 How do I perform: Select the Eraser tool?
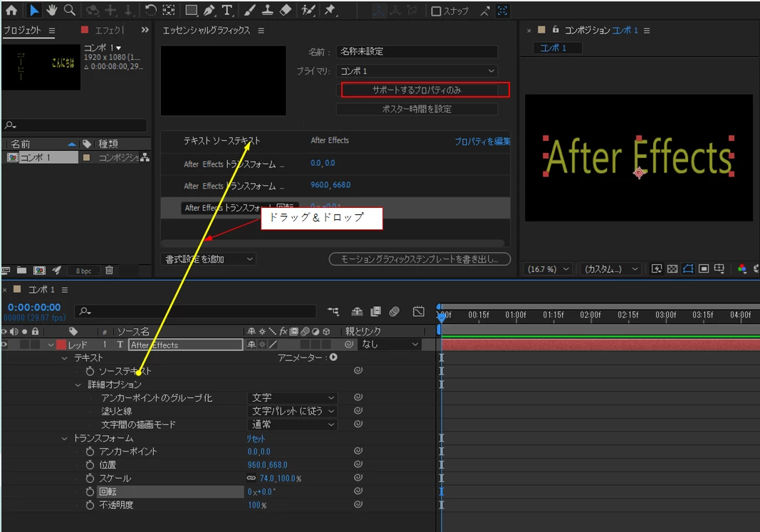pyautogui.click(x=286, y=10)
